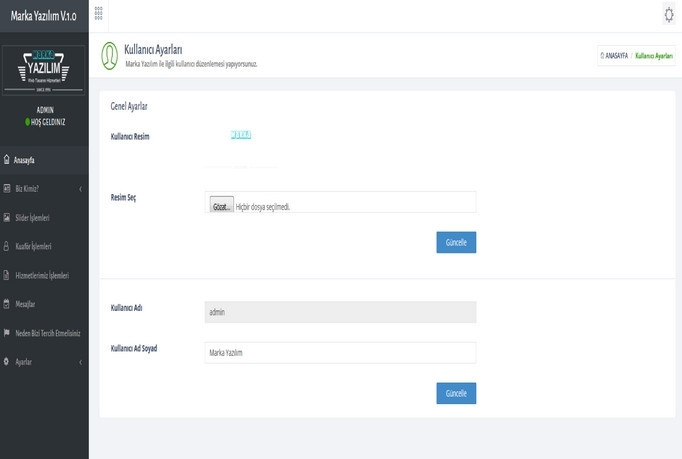Click the Kuaför İşlemleri icon
682x459 pixels.
(x=7, y=246)
